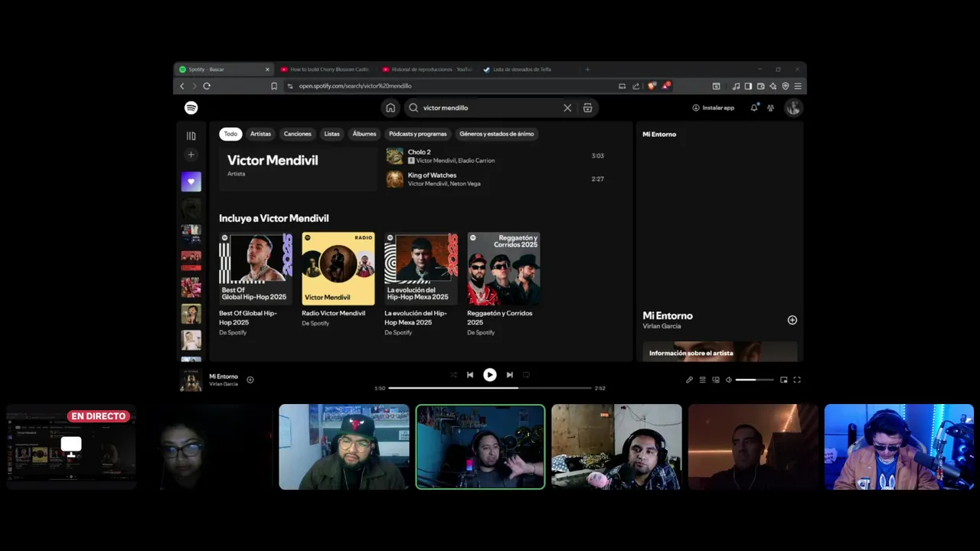Select the Canciones filter chip

pyautogui.click(x=298, y=134)
